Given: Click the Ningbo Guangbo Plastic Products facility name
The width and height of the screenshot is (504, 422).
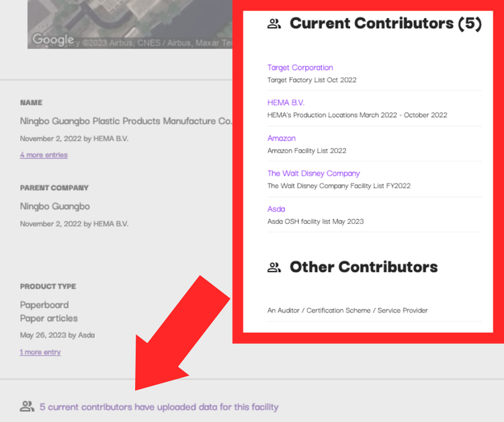Looking at the screenshot, I should coord(126,122).
